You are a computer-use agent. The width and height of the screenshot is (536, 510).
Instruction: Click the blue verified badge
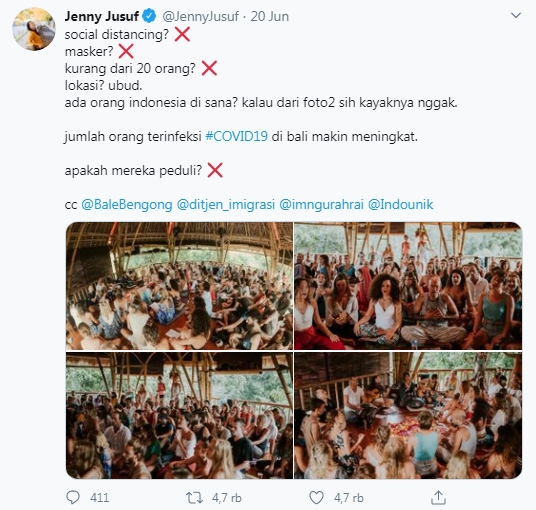click(x=149, y=16)
